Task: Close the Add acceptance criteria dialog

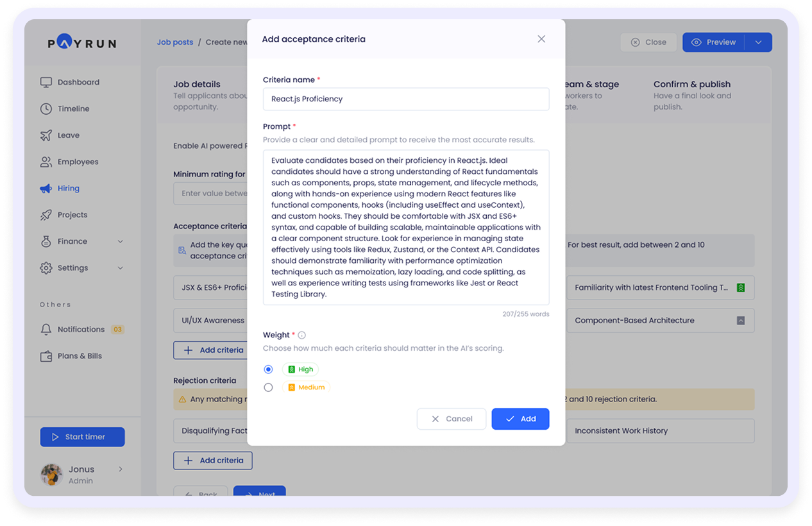Action: point(541,39)
